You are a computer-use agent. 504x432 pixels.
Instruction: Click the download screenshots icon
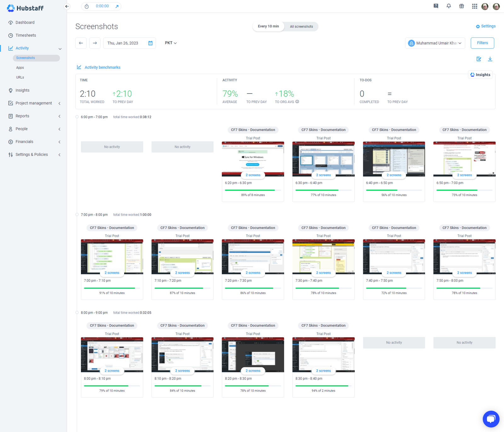click(490, 59)
